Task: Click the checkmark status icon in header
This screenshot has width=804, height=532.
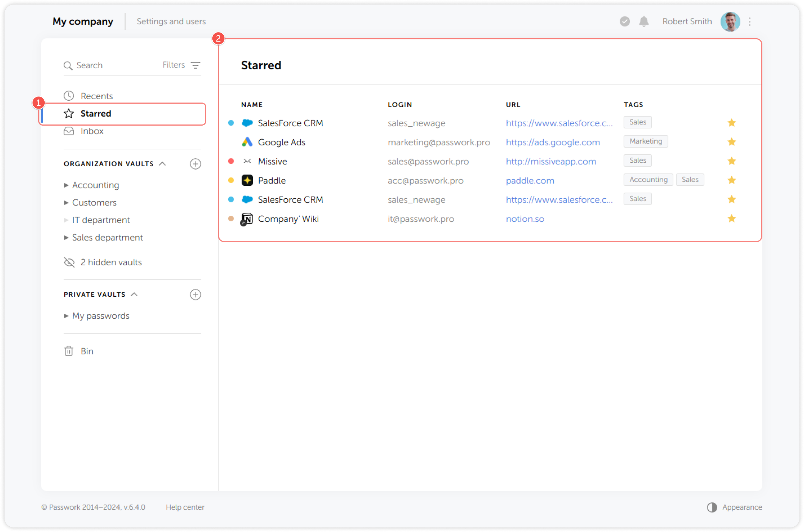Action: click(x=625, y=22)
